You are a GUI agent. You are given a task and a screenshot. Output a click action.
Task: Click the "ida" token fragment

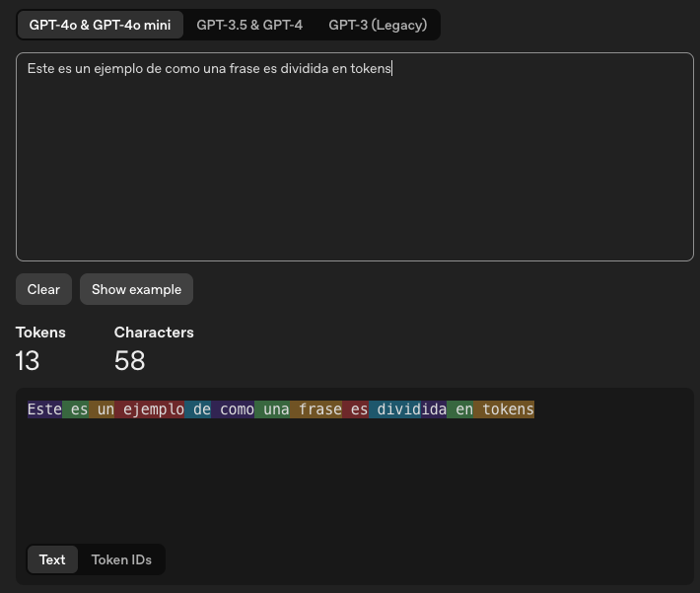click(434, 409)
